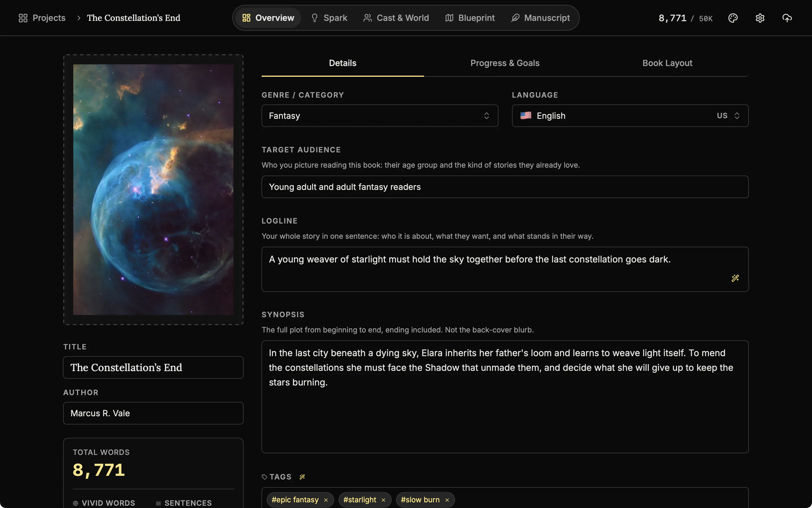Remove the #epic fantasy tag

[x=326, y=500]
